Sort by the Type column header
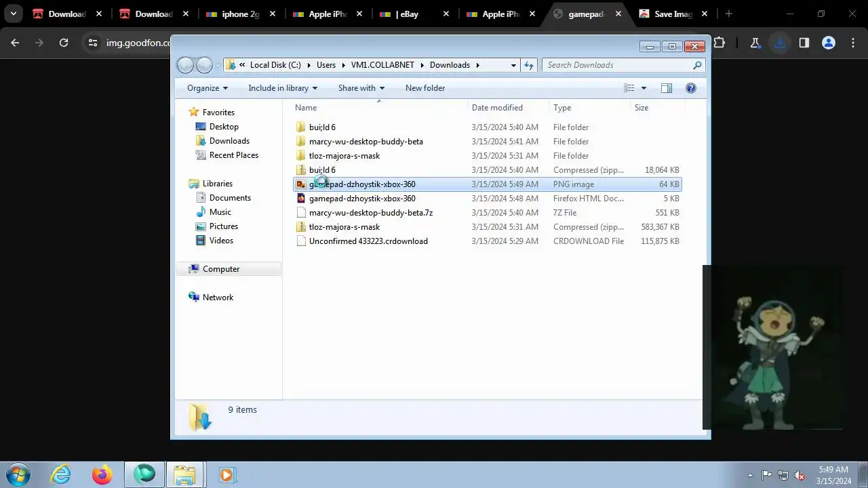 point(589,108)
